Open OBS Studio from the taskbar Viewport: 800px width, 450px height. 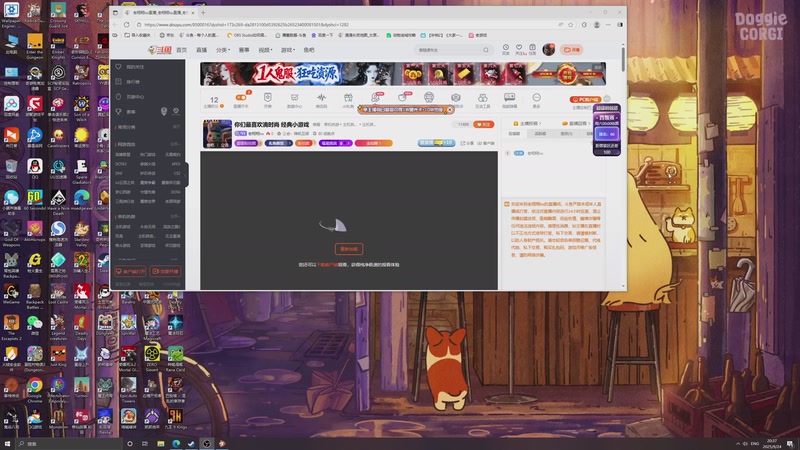click(207, 443)
